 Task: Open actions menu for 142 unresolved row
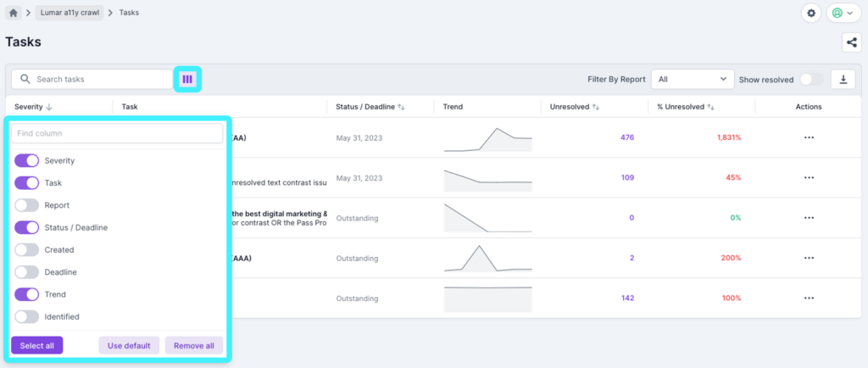(x=809, y=298)
